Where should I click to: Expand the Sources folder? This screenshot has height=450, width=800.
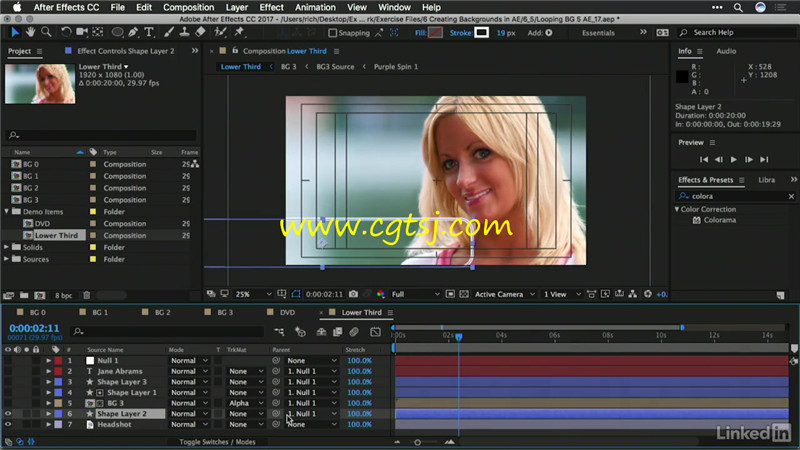(x=7, y=259)
